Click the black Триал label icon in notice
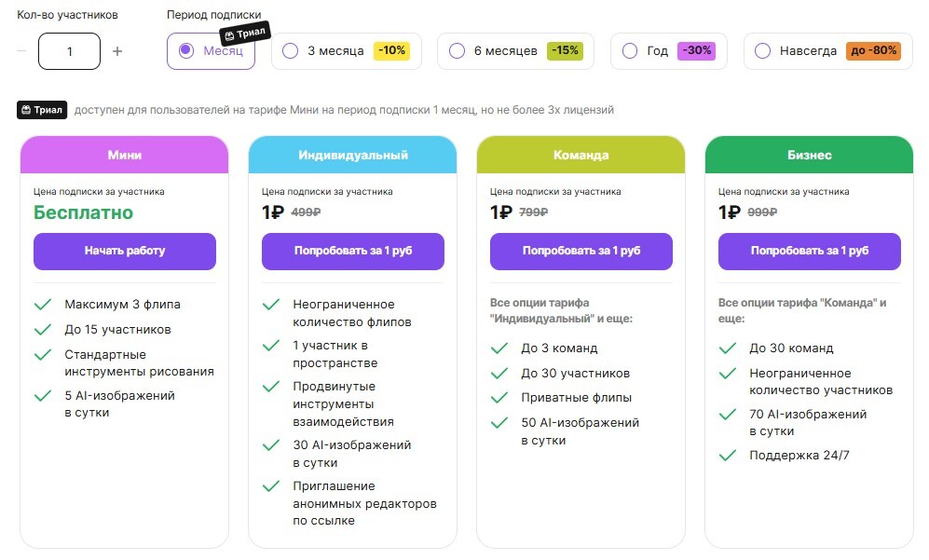929x560 pixels. pyautogui.click(x=42, y=110)
